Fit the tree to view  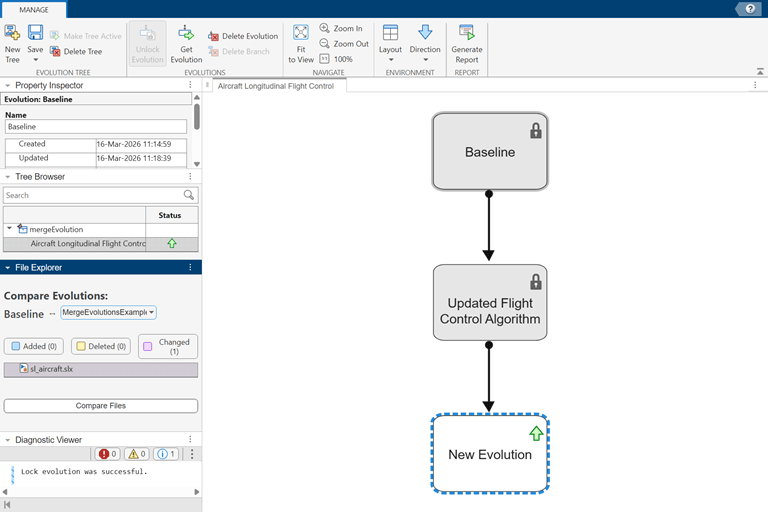tap(301, 44)
